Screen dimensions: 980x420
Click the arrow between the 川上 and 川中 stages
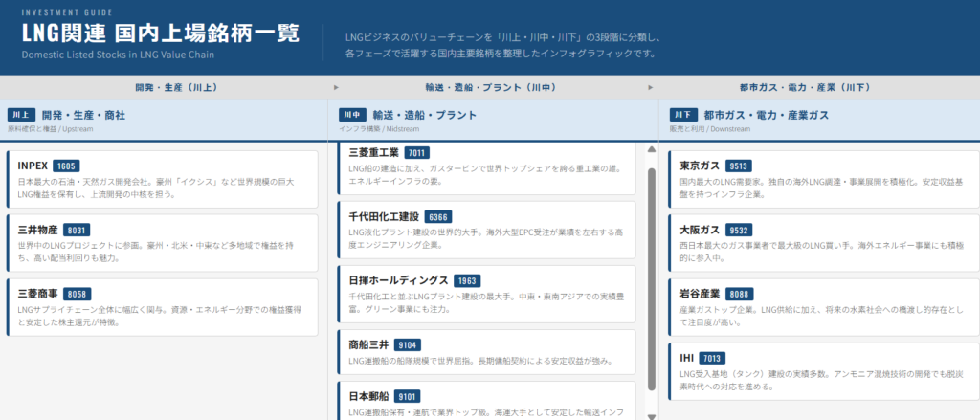tap(336, 87)
